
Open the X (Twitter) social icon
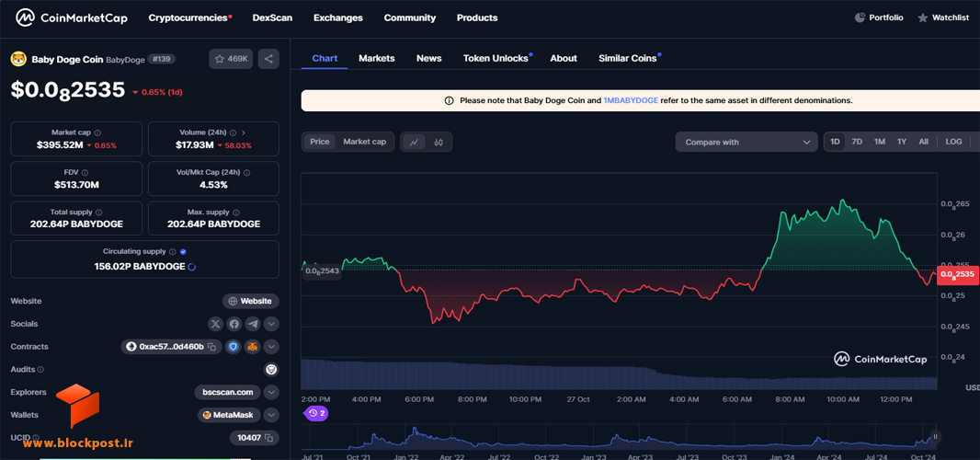[x=216, y=324]
